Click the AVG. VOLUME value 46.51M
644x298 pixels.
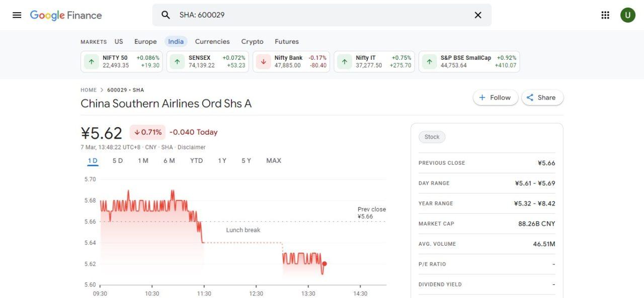pyautogui.click(x=544, y=244)
